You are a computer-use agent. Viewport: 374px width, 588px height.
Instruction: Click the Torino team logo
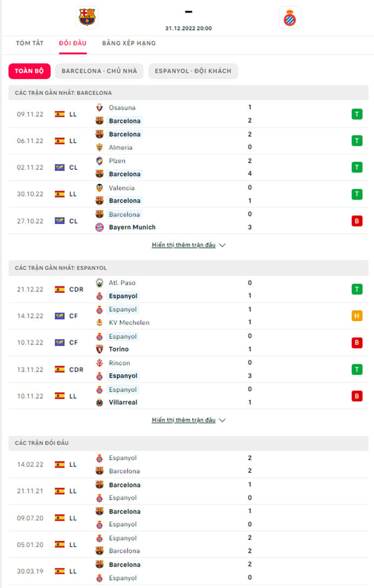click(99, 349)
